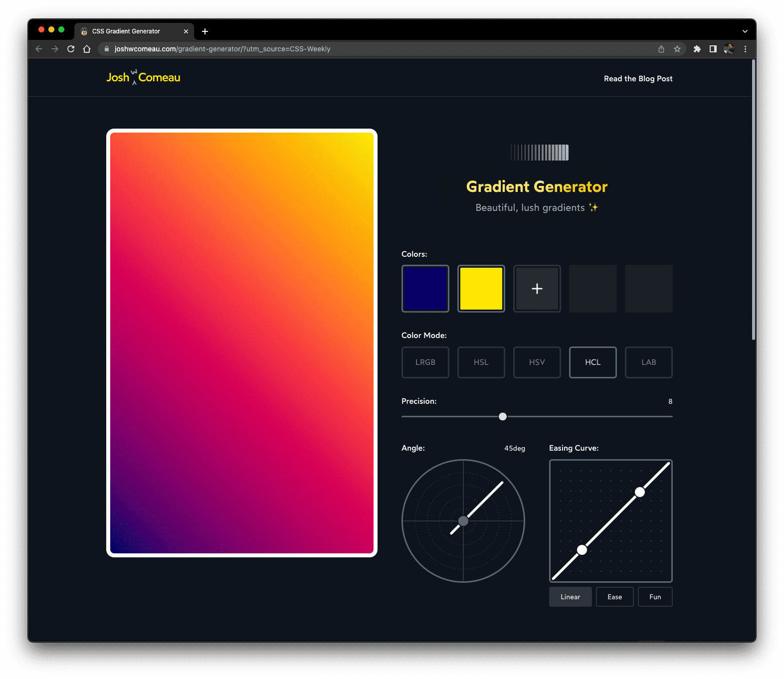Image resolution: width=784 pixels, height=679 pixels.
Task: Click the page vertical scrollbar
Action: [x=754, y=199]
